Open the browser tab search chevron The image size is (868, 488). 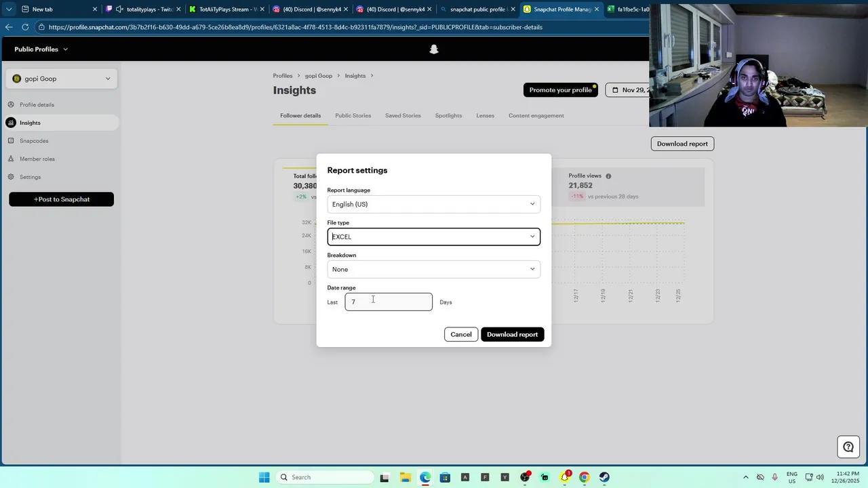point(9,9)
